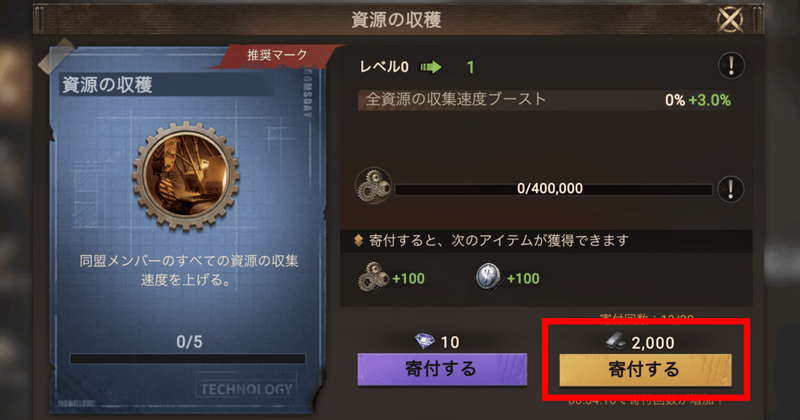Screen dimensions: 800x420
Task: Click the gear icon left of progress bar
Action: [373, 187]
